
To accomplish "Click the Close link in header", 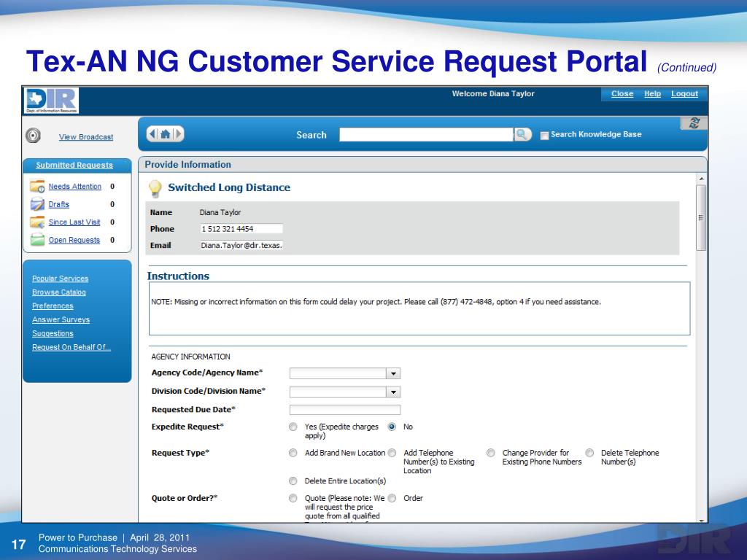I will [622, 94].
